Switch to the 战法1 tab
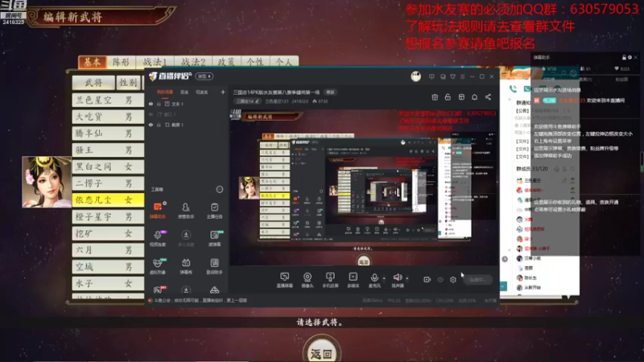Image resolution: width=644 pixels, height=362 pixels. pos(155,62)
